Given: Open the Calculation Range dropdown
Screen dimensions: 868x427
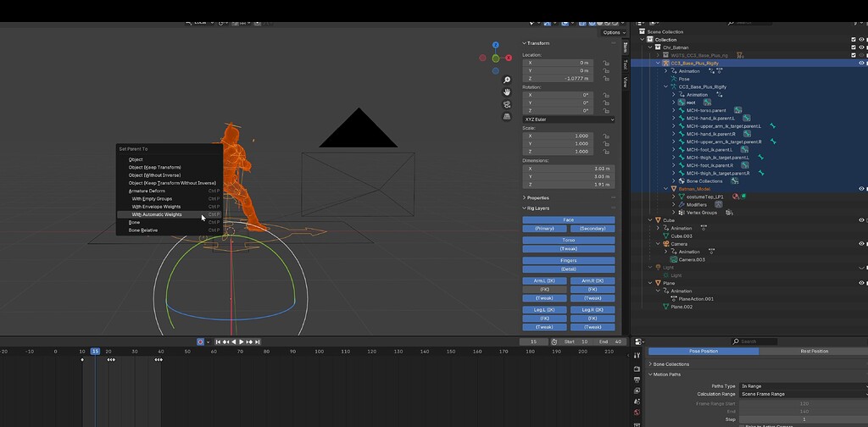Looking at the screenshot, I should (804, 394).
